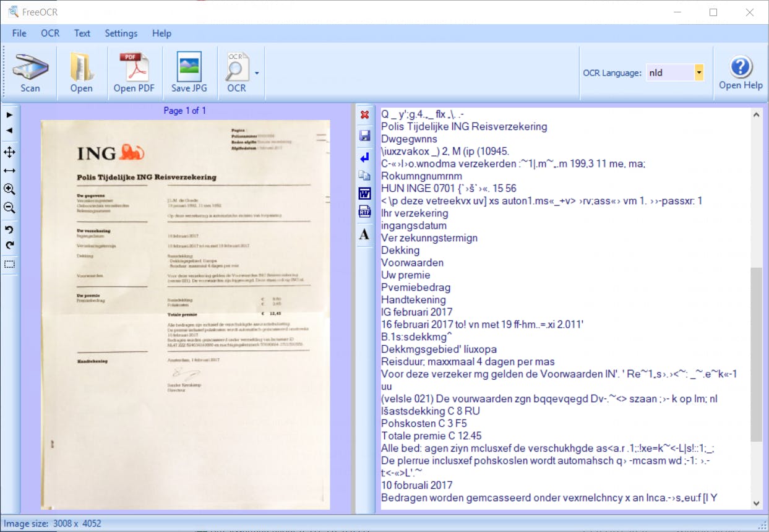Open the OCR Language combo box
Viewport: 769px width, 532px height.
[675, 72]
